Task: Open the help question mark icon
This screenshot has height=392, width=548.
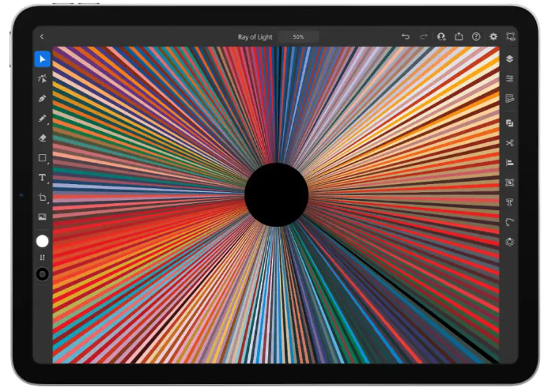Action: click(476, 36)
